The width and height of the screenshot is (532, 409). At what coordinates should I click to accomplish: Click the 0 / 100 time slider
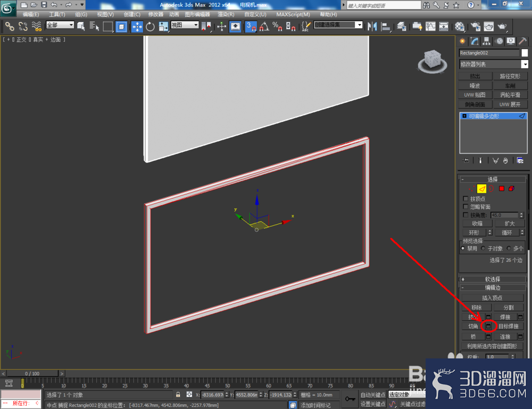[x=32, y=373]
